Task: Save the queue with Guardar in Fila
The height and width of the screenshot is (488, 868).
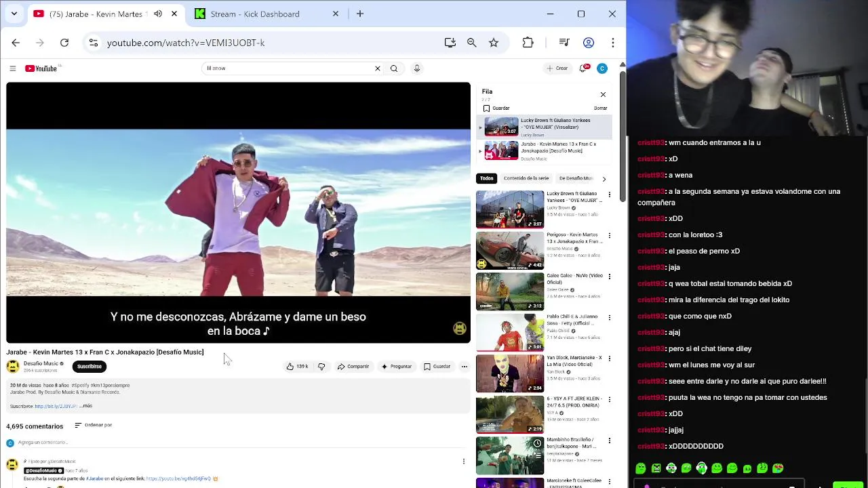Action: 496,108
